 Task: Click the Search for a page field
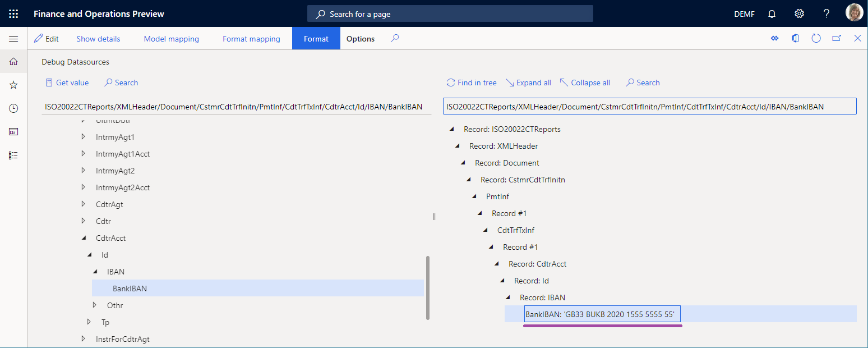click(450, 14)
